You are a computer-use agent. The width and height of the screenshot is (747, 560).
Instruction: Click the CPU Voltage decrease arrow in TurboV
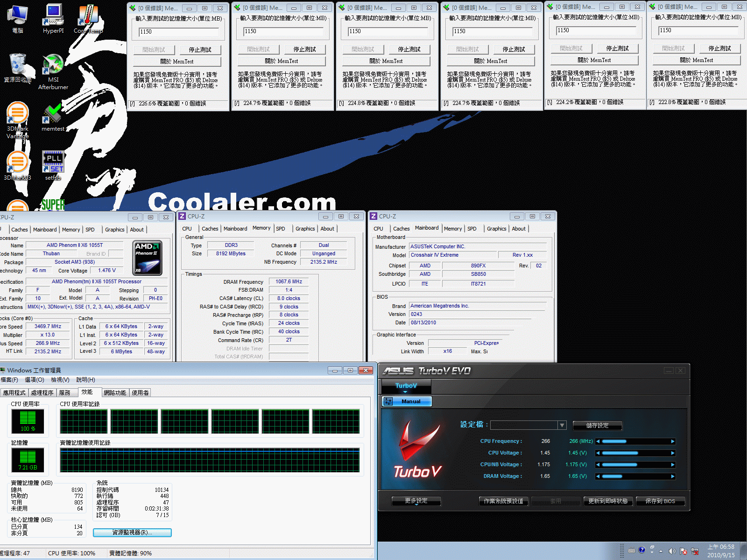coord(598,453)
